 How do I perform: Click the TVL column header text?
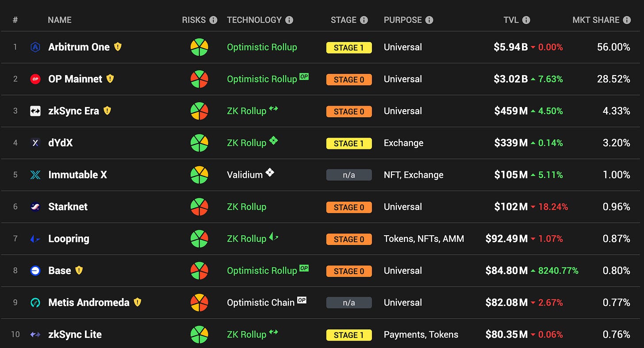tap(511, 20)
